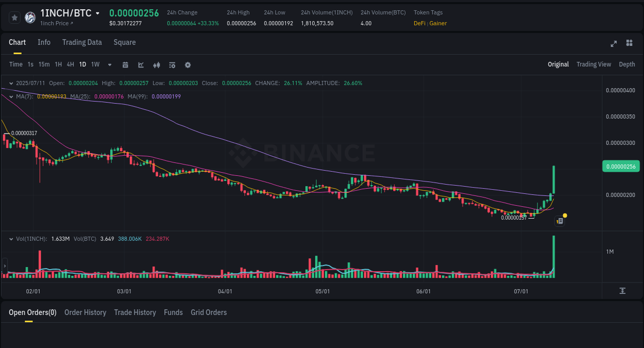Collapse the MA indicator row chevron
Image resolution: width=644 pixels, height=348 pixels.
click(11, 96)
